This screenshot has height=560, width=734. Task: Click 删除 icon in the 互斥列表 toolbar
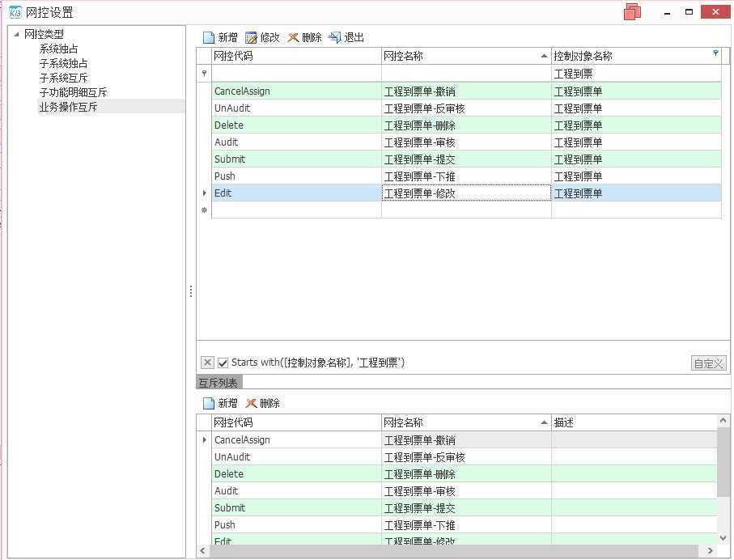[251, 403]
